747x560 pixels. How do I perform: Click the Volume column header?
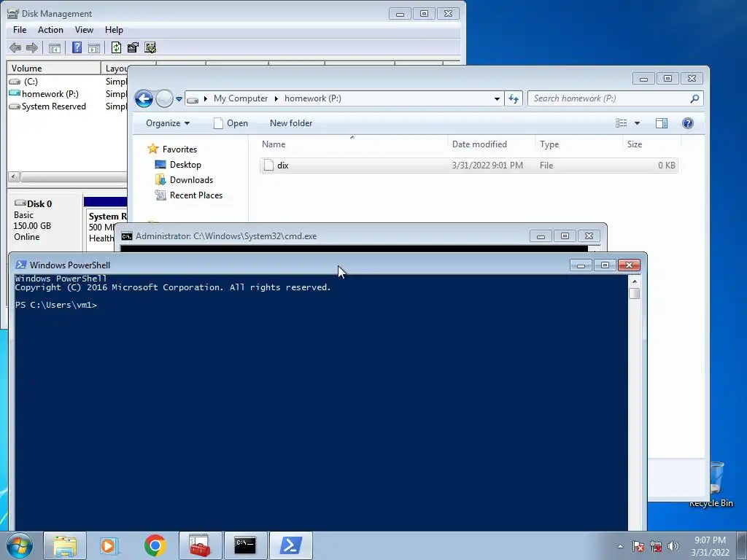(53, 68)
